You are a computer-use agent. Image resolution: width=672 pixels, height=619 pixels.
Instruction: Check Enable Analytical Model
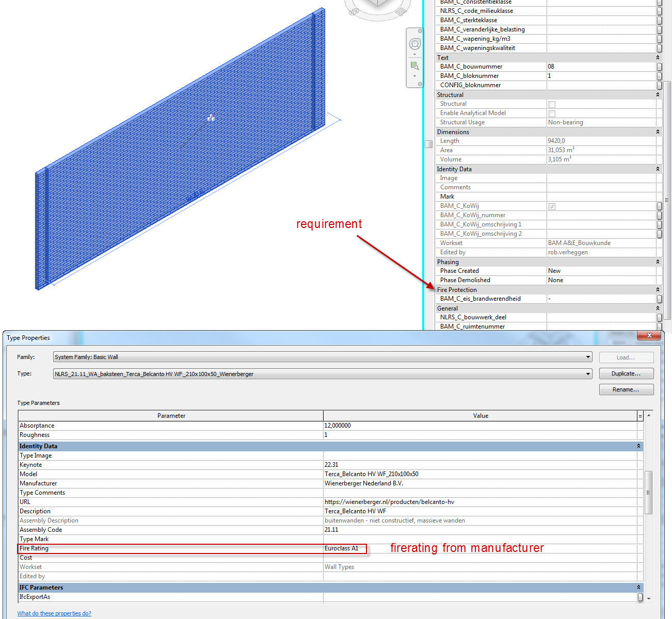click(552, 113)
